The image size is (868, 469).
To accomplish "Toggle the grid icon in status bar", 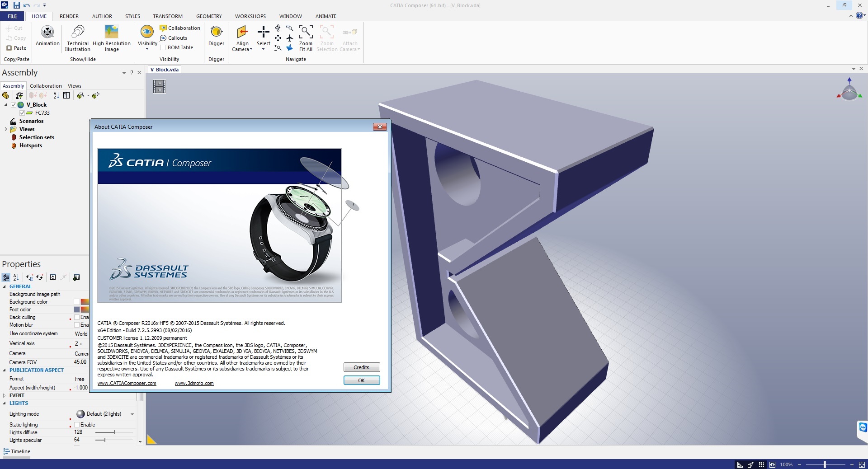I will [x=762, y=464].
